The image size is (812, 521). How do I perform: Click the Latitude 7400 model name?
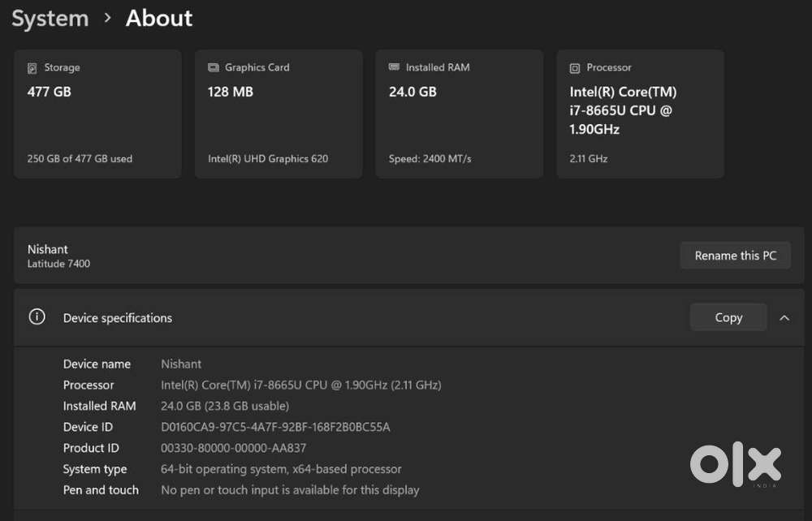click(x=58, y=264)
